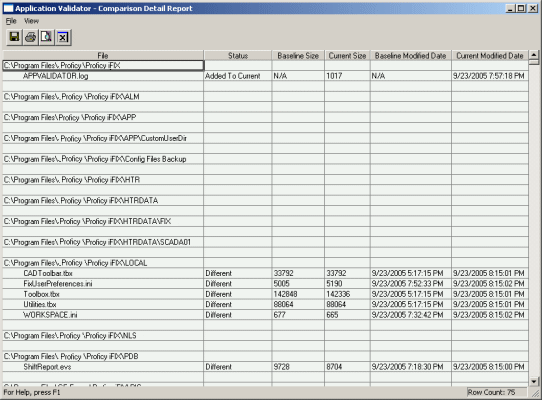Click current date 9/23/2005 7:57:18 PM

click(x=490, y=76)
